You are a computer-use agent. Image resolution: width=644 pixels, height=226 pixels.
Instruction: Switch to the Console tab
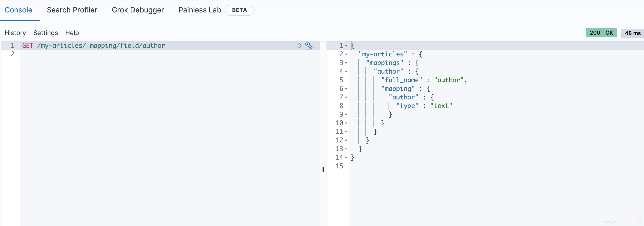(19, 10)
